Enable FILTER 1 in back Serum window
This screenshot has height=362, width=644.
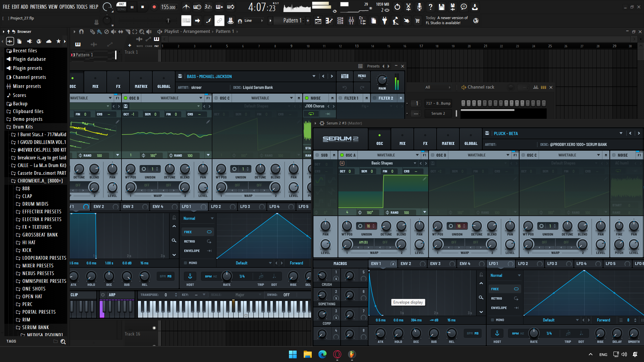(x=340, y=98)
